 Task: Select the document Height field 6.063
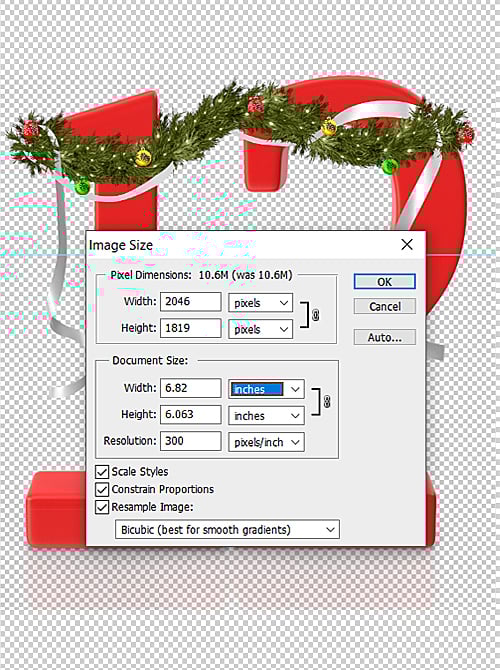click(191, 414)
